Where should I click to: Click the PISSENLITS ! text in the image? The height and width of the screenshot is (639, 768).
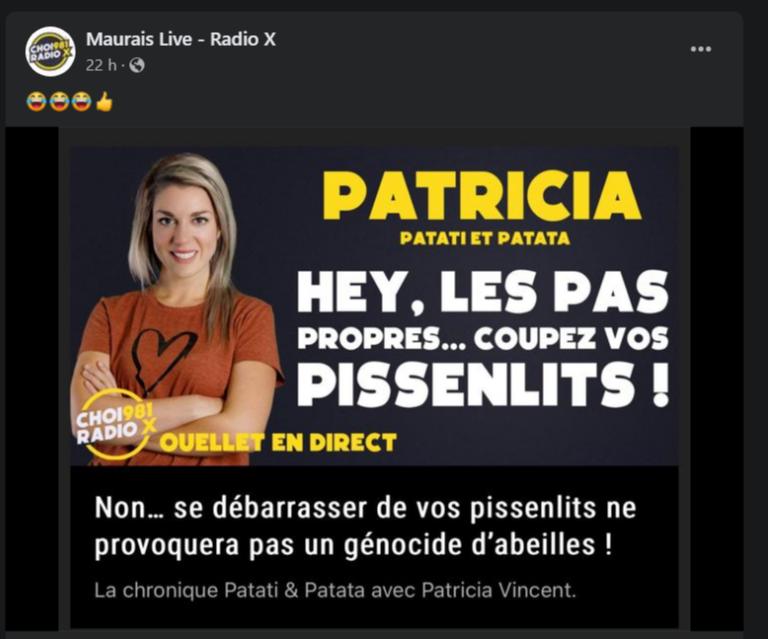point(483,385)
